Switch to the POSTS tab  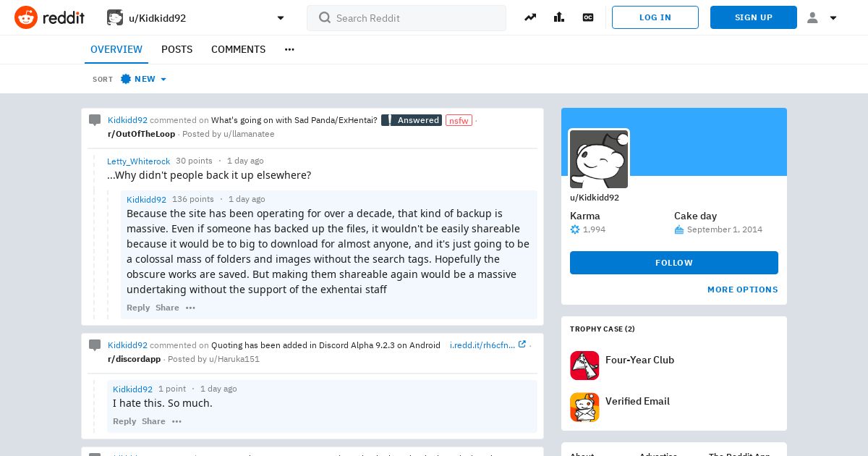176,49
